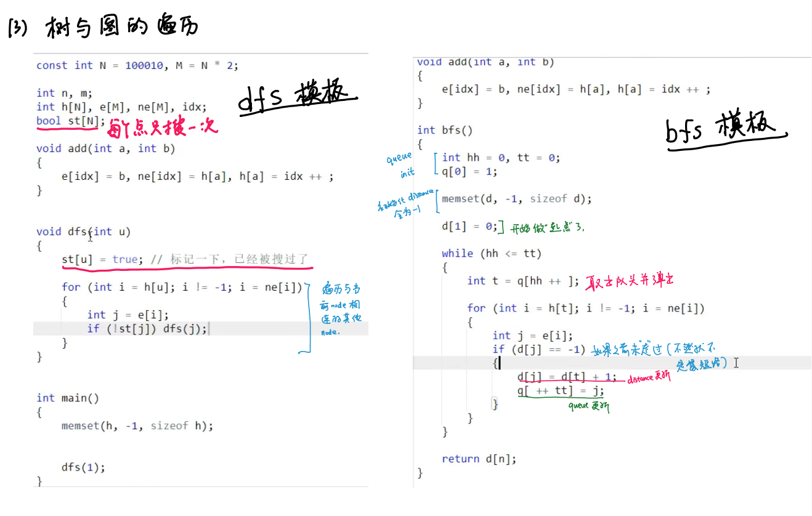812x516 pixels.
Task: Click the "int t = q[hh ++ ];" line
Action: pos(523,281)
